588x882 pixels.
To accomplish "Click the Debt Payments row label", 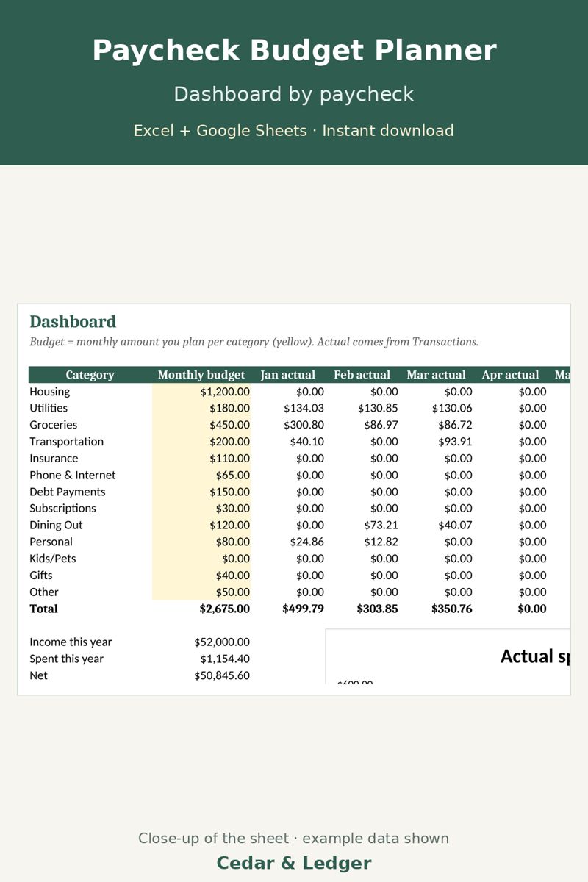I will click(x=68, y=492).
